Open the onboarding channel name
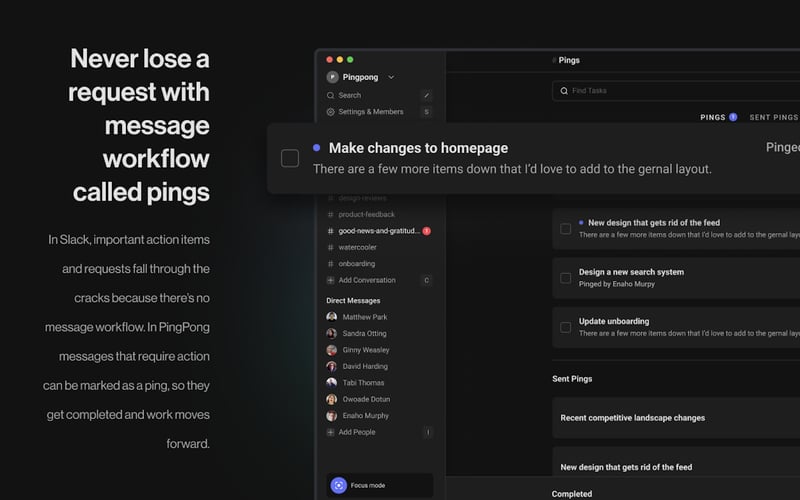Image resolution: width=800 pixels, height=500 pixels. 357,264
